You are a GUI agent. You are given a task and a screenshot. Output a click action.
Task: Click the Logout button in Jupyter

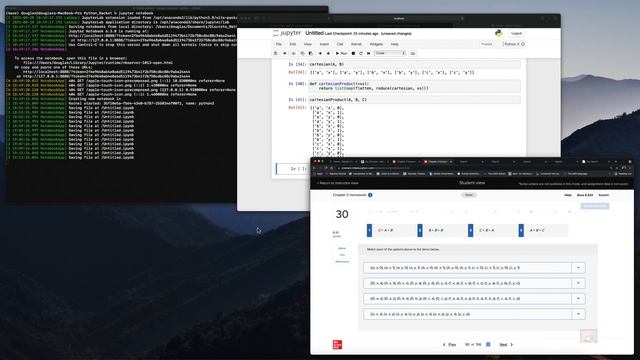point(516,33)
